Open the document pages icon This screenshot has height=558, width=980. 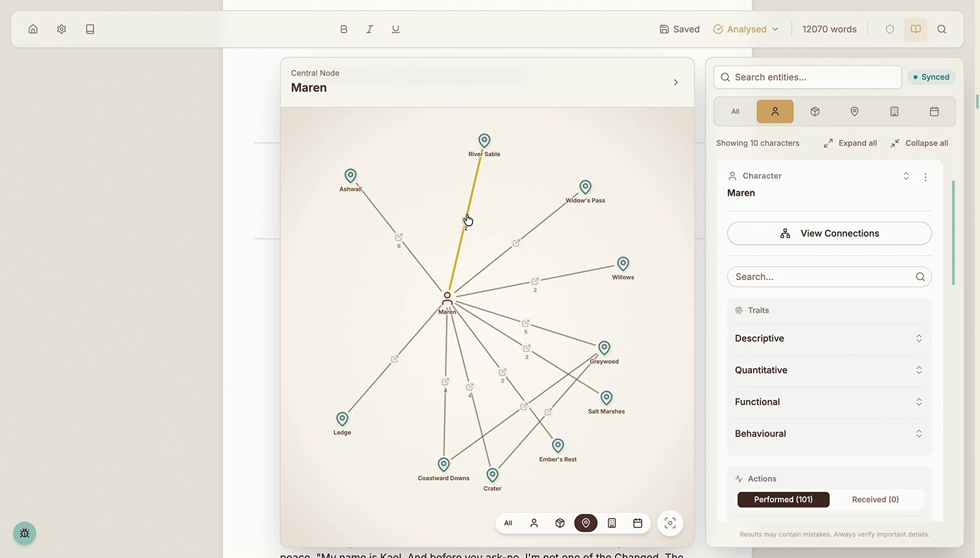pos(90,29)
